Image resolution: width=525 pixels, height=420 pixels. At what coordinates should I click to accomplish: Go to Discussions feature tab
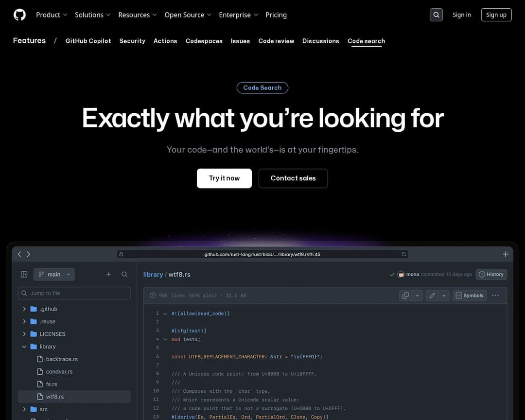pyautogui.click(x=320, y=41)
